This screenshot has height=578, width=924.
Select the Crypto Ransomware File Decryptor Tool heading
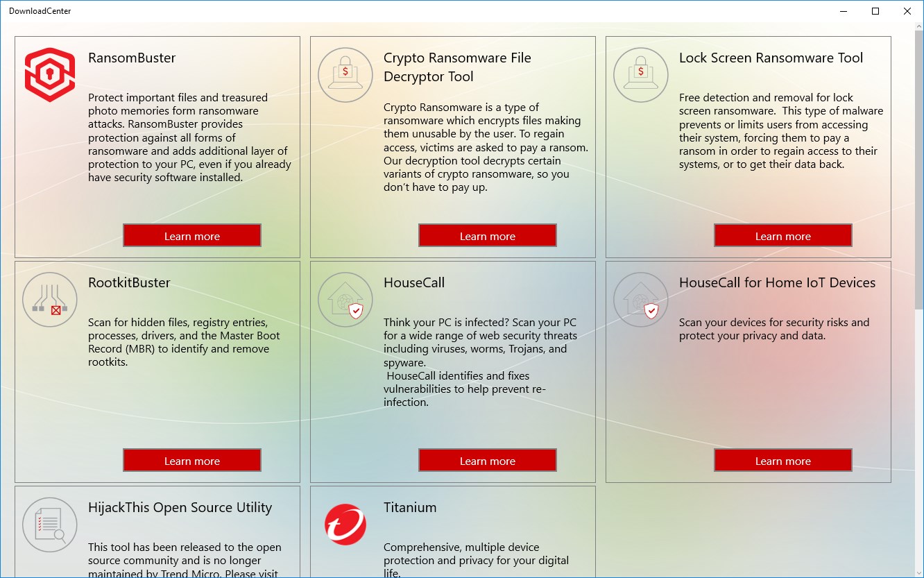(457, 67)
